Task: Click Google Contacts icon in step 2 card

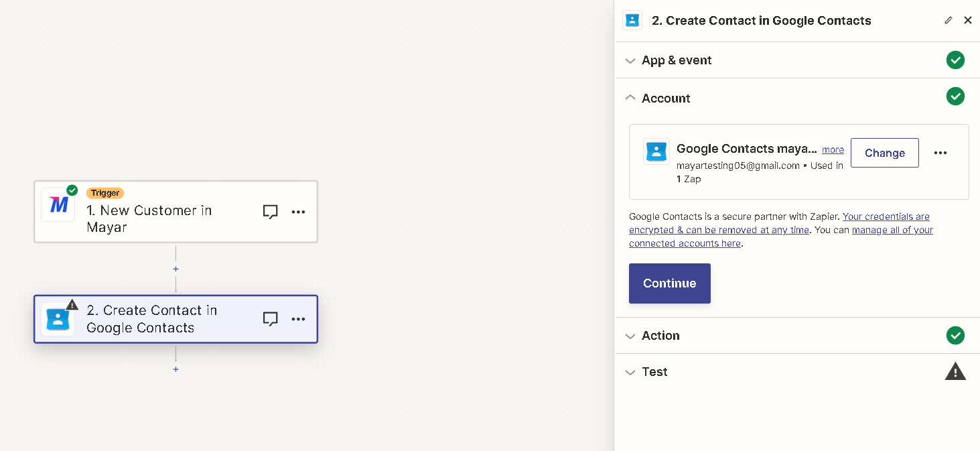Action: [58, 319]
